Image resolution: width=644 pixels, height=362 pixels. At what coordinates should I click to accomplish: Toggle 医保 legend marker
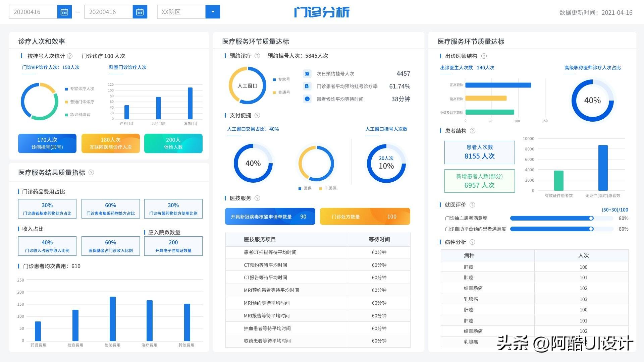(x=300, y=189)
